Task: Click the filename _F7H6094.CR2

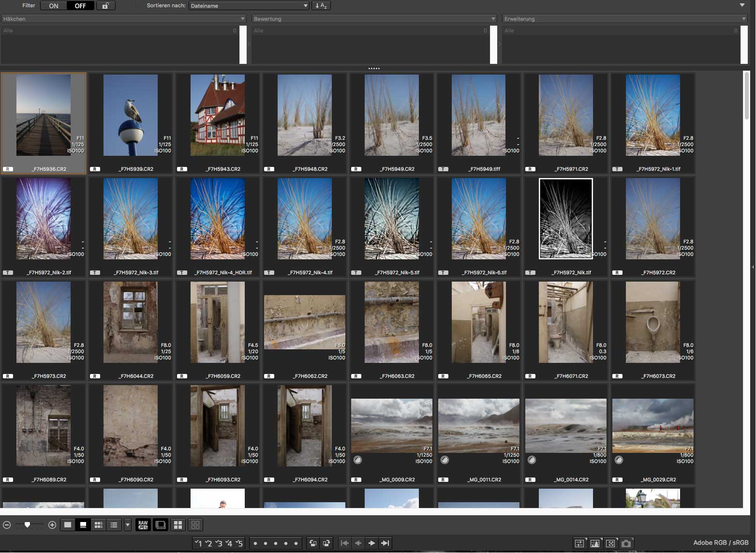Action: (311, 480)
